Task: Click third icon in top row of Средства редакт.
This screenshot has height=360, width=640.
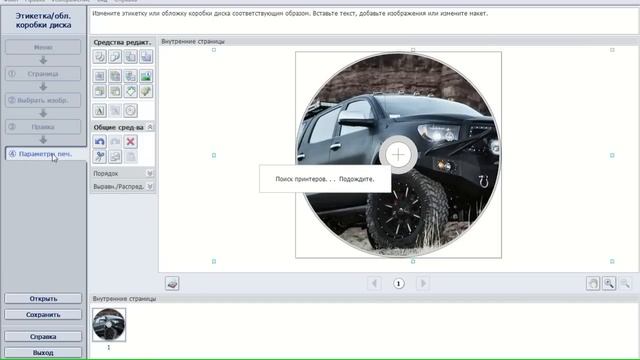Action: point(131,56)
